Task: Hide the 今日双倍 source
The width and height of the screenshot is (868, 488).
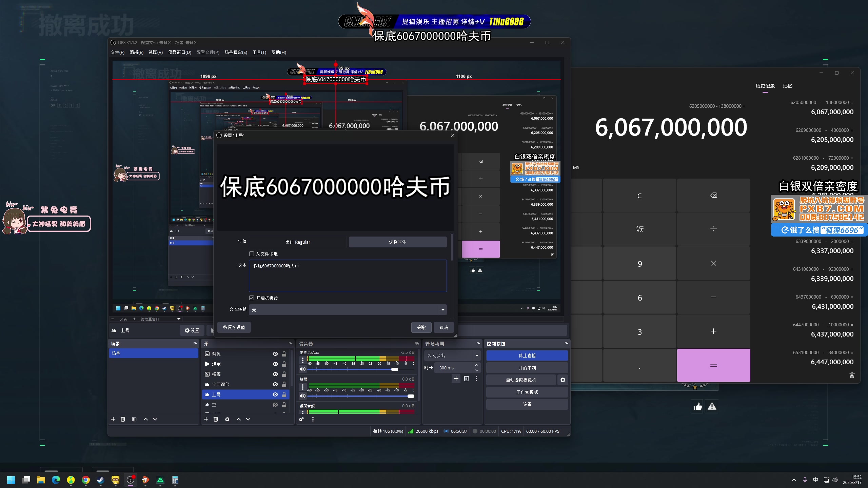Action: click(x=275, y=384)
